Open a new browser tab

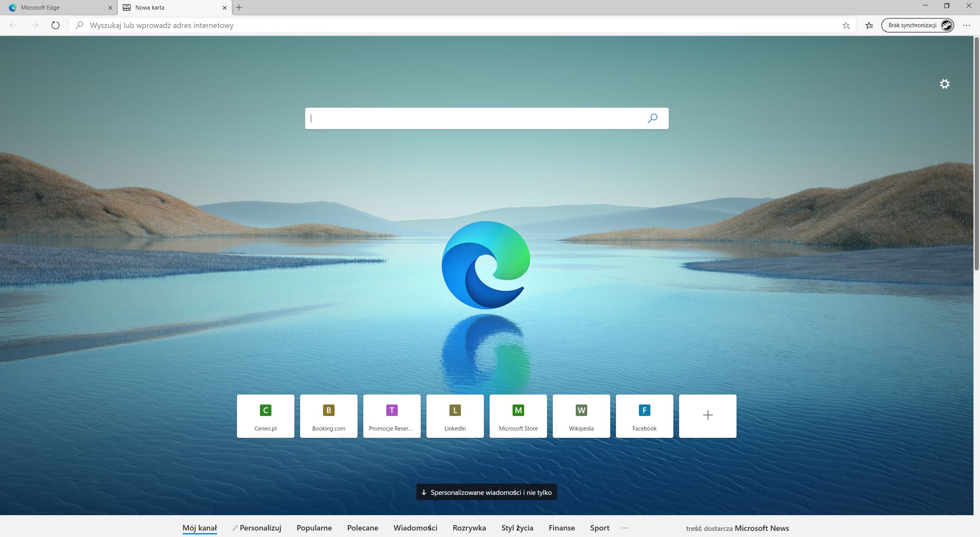[x=239, y=7]
